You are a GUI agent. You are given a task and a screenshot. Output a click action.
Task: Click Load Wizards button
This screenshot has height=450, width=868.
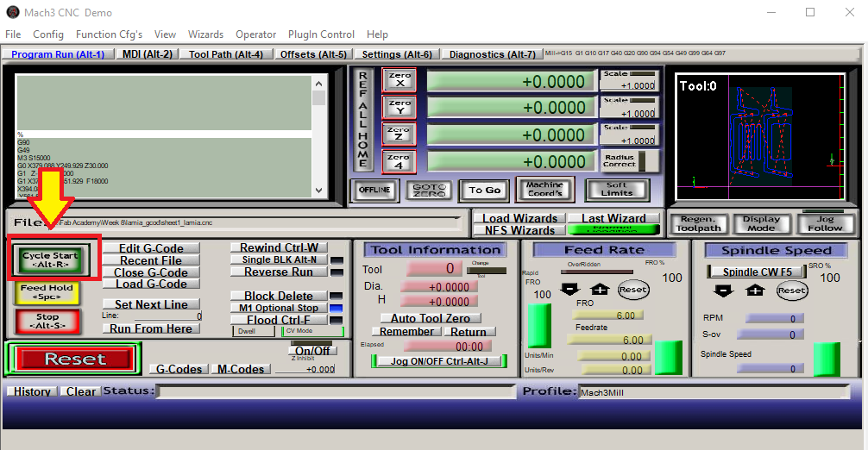519,218
